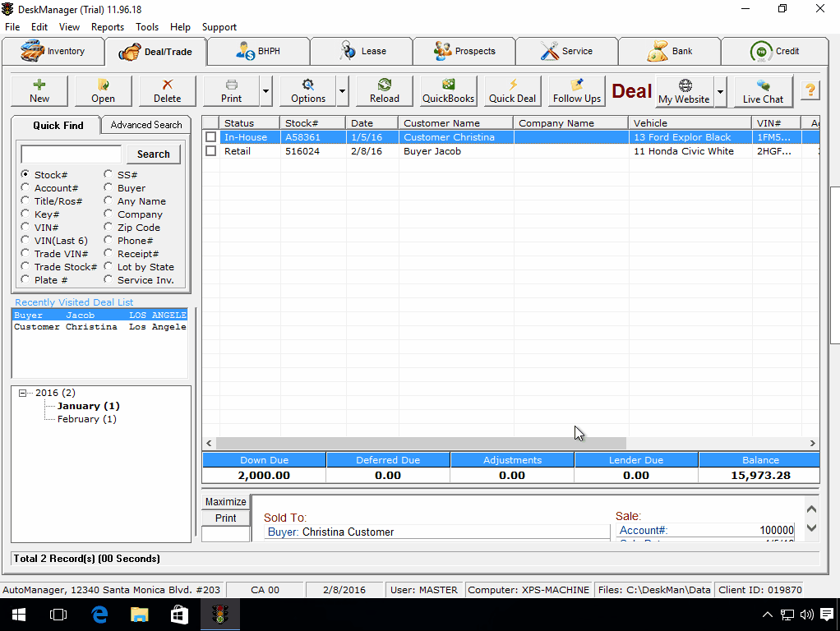Check the box for the In-House deal row
The height and width of the screenshot is (631, 840).
tap(211, 137)
